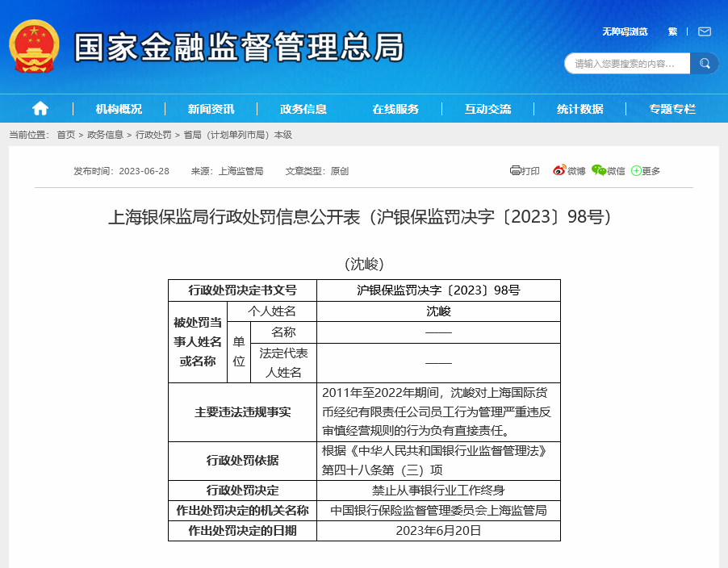Go to 首页 in the breadcrumb

pyautogui.click(x=66, y=135)
